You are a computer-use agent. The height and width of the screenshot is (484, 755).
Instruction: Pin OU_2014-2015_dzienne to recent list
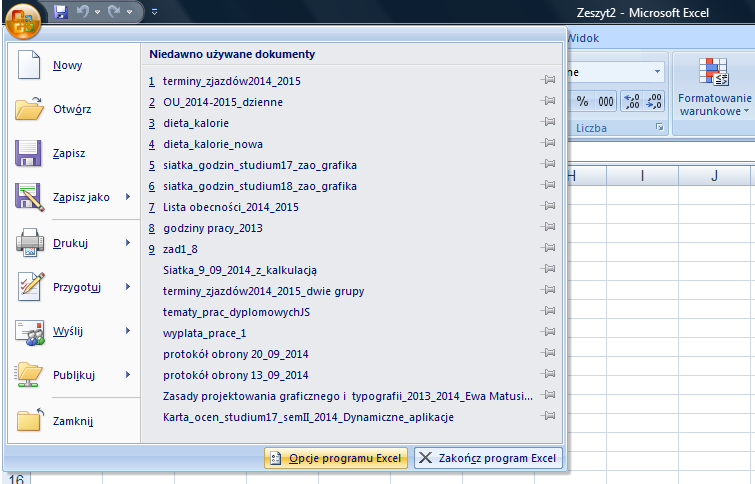click(x=548, y=101)
